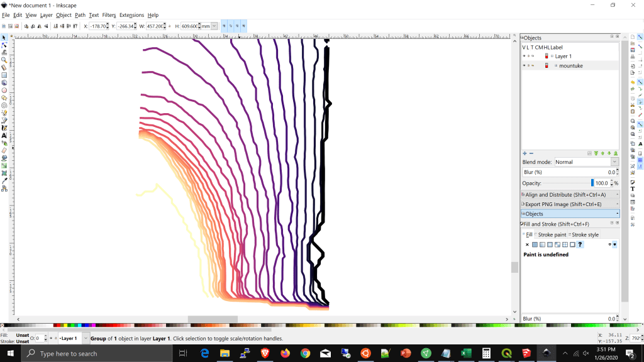Image resolution: width=644 pixels, height=362 pixels.
Task: Select the Text tool
Action: (x=4, y=135)
